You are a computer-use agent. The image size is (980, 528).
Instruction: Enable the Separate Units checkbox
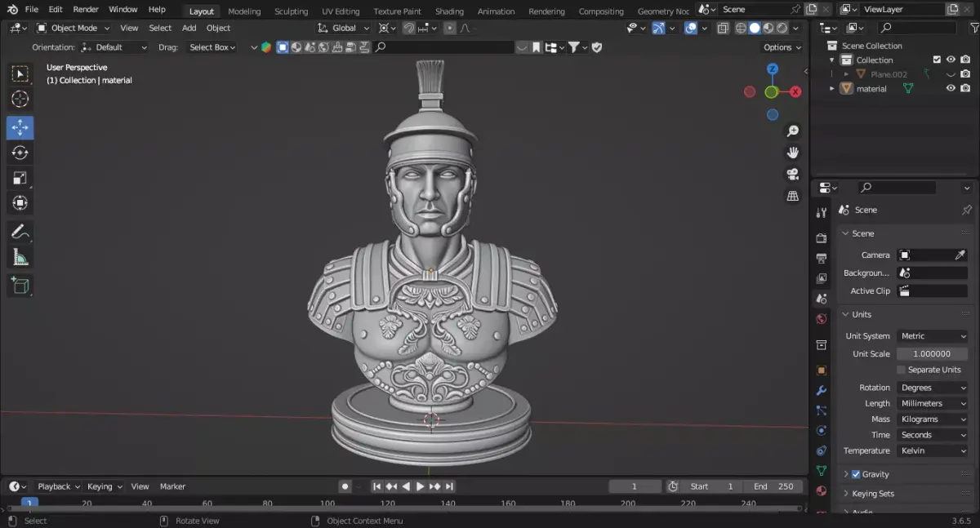coord(902,370)
